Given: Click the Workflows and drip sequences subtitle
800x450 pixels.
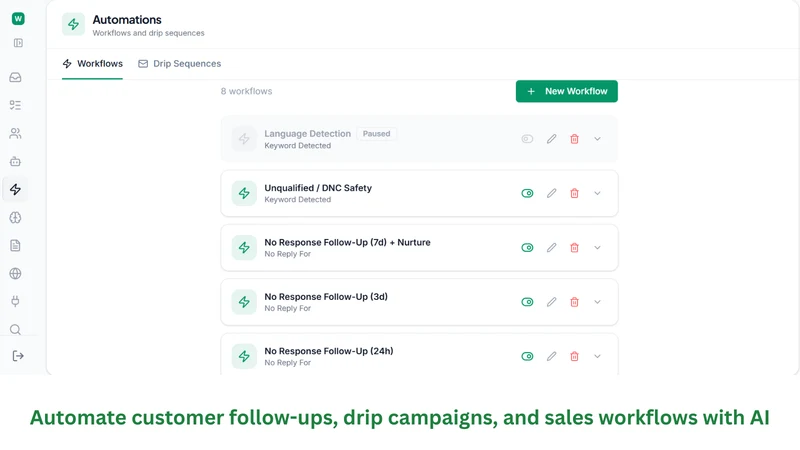Looking at the screenshot, I should click(x=148, y=33).
